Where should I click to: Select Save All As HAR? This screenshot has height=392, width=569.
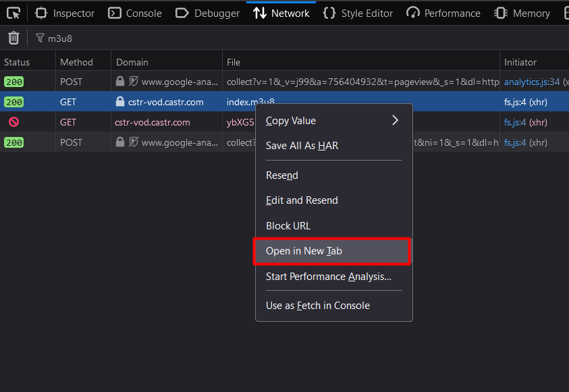(302, 146)
